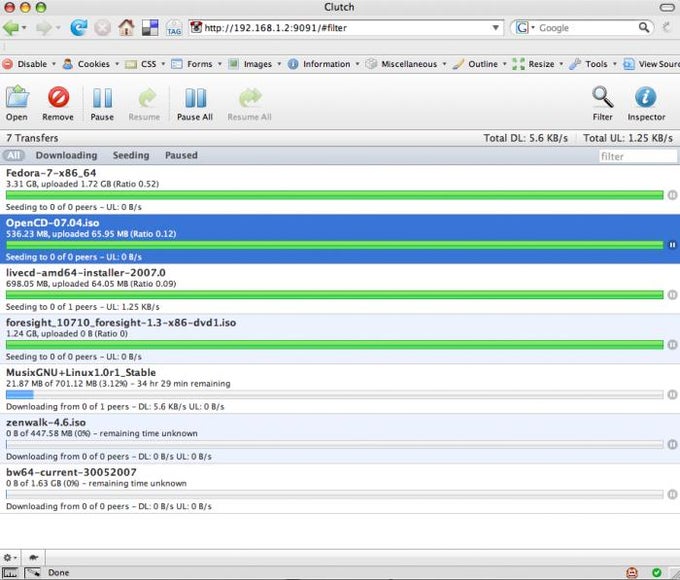
Task: Select the livecd-amd64-installer-2007.0 title
Action: point(86,273)
